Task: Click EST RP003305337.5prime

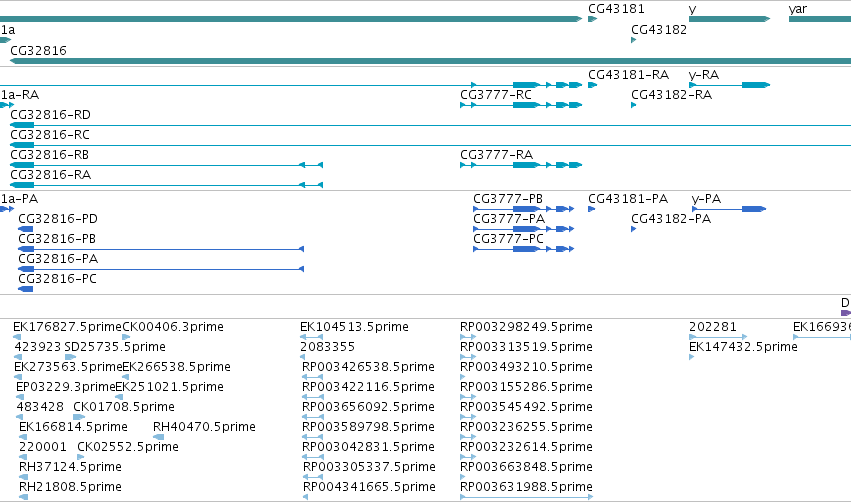Action: point(369,467)
